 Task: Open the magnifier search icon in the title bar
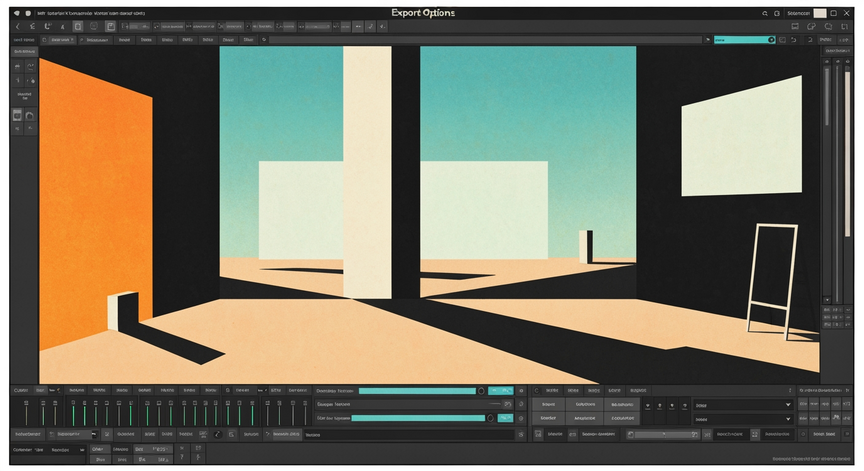765,13
